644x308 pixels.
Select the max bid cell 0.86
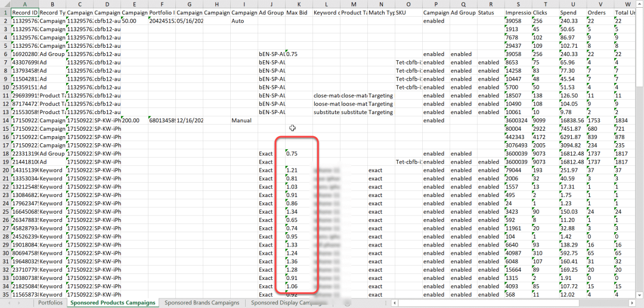tap(299, 203)
